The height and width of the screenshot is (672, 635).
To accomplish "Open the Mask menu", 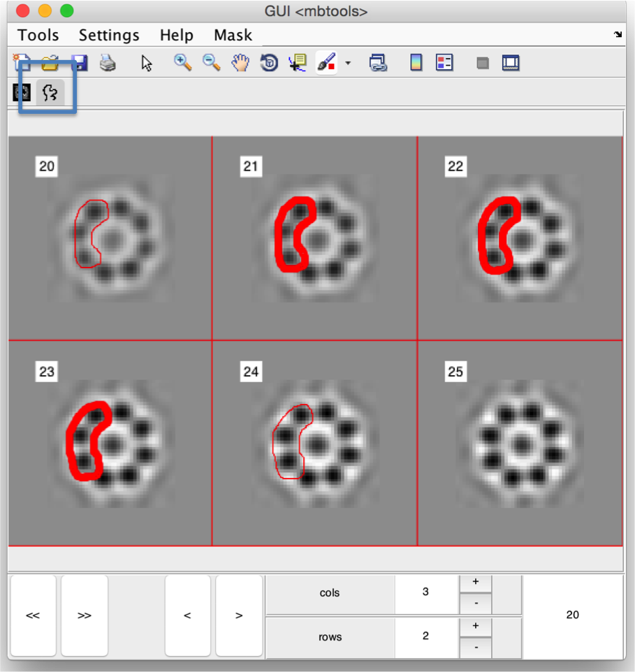I will pos(233,35).
